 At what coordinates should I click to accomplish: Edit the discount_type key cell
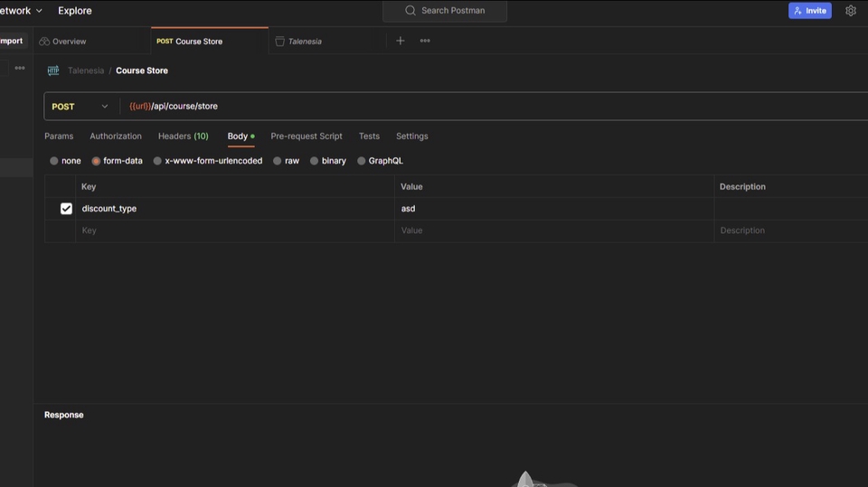point(235,209)
